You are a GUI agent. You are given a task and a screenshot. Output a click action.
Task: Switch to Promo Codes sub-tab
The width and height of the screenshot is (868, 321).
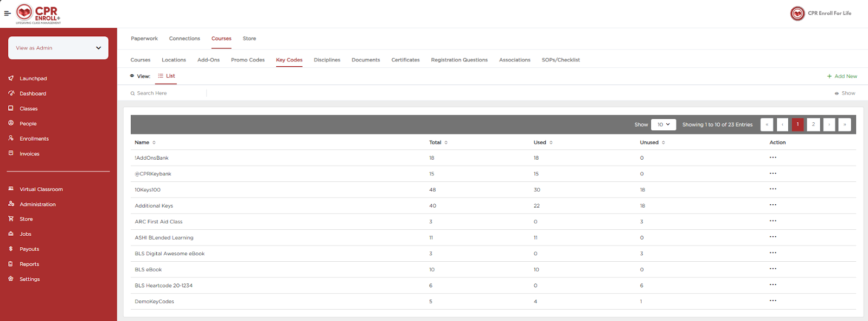(248, 60)
